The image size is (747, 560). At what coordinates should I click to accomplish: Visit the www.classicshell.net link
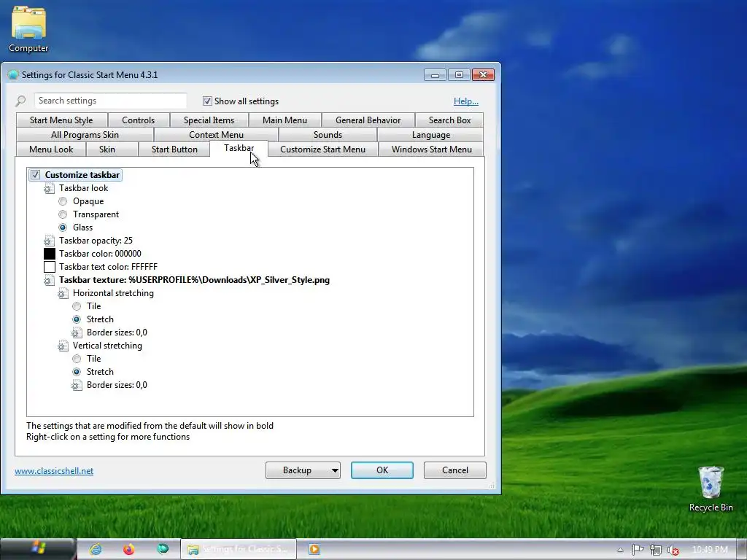[54, 471]
